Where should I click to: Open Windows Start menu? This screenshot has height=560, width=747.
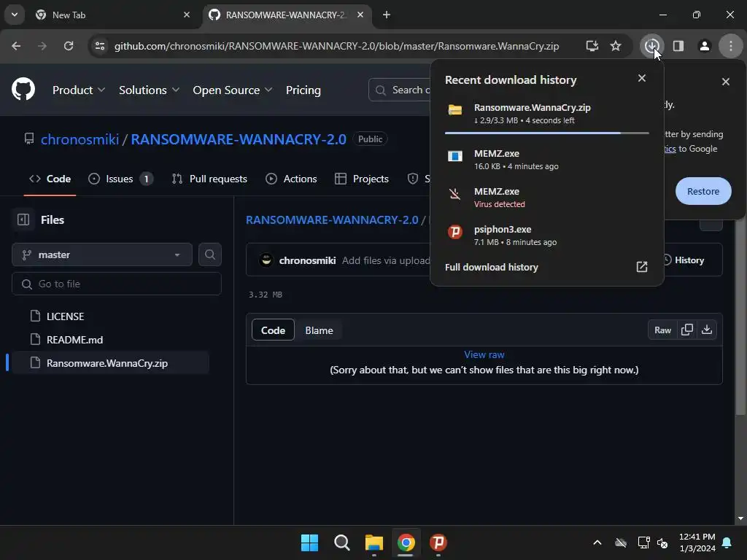309,542
